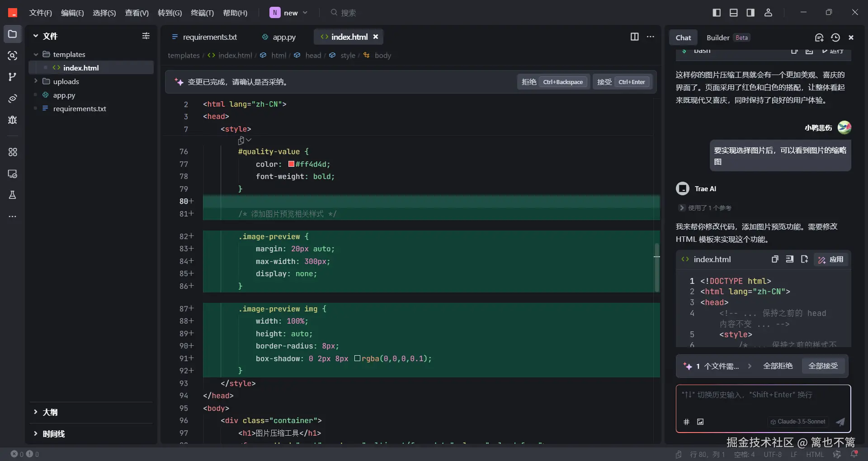Click the attach image icon in chat input
Screen dimensions: 868x461
[700, 422]
